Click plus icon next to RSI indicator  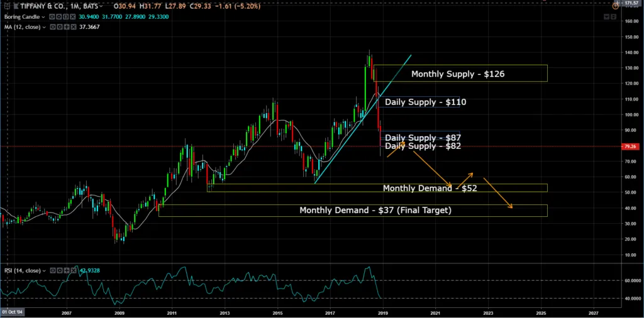[67, 270]
